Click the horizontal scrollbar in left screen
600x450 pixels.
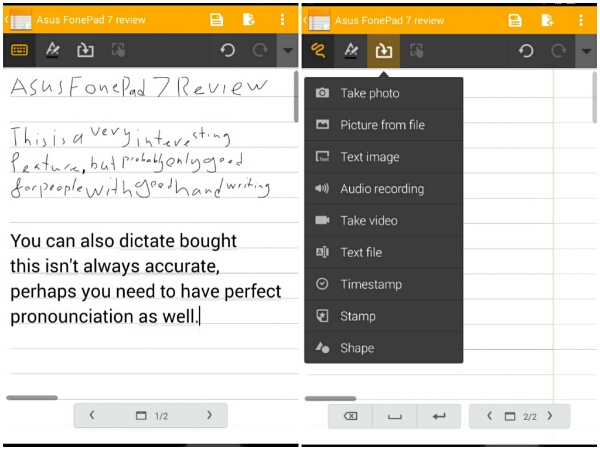32,398
